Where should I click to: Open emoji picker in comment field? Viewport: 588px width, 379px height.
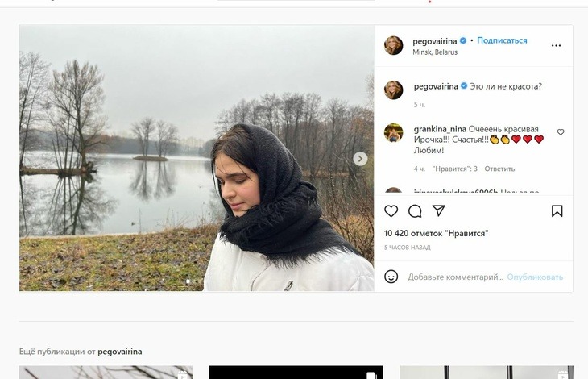[x=391, y=277]
